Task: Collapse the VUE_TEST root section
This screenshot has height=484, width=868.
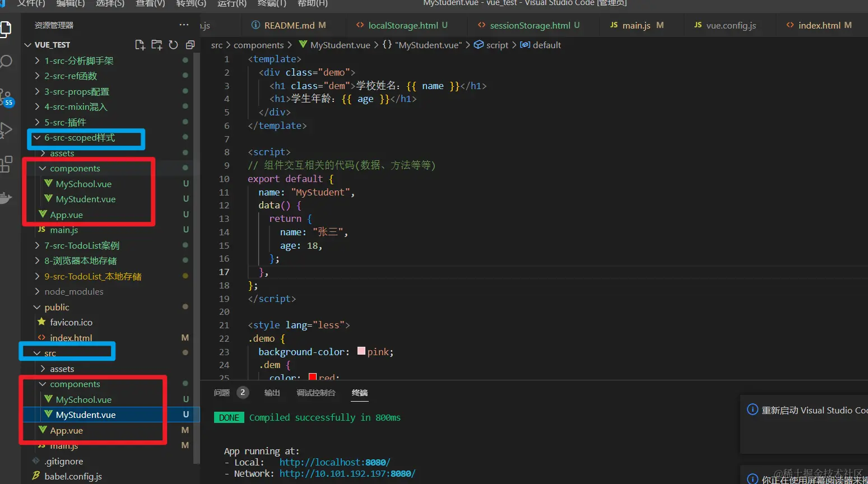Action: coord(28,45)
